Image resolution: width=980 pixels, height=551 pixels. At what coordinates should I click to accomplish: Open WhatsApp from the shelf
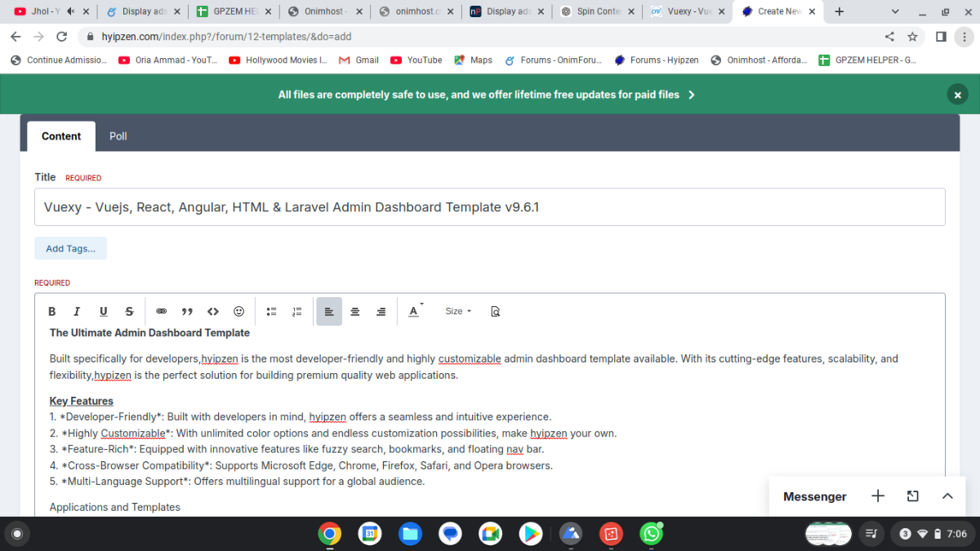click(x=652, y=534)
